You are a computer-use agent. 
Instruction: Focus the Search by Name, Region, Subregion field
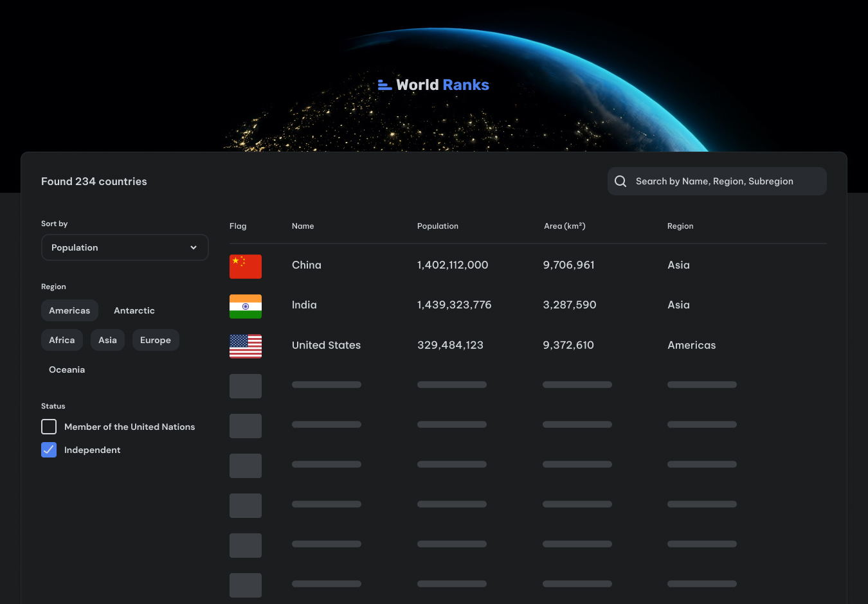click(x=717, y=181)
